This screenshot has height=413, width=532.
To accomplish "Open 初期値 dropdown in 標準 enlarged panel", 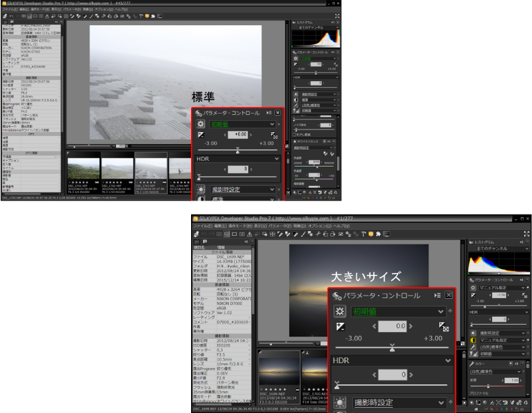I will [242, 124].
